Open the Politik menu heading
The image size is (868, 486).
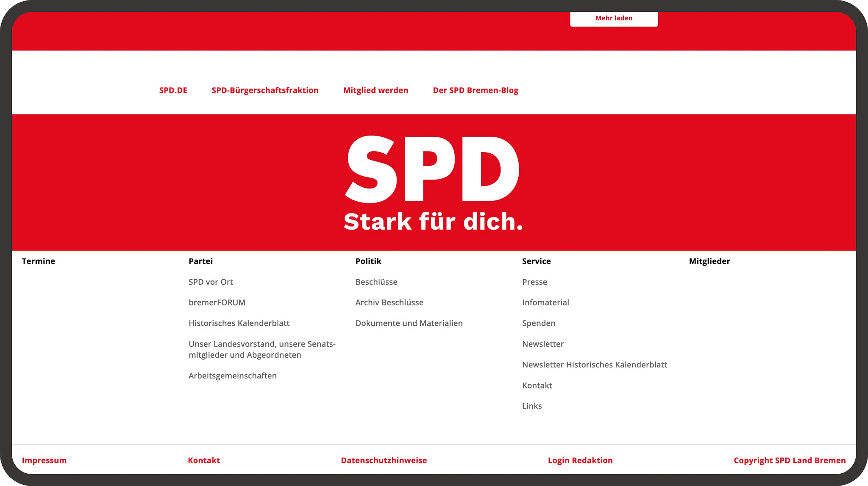pyautogui.click(x=368, y=261)
